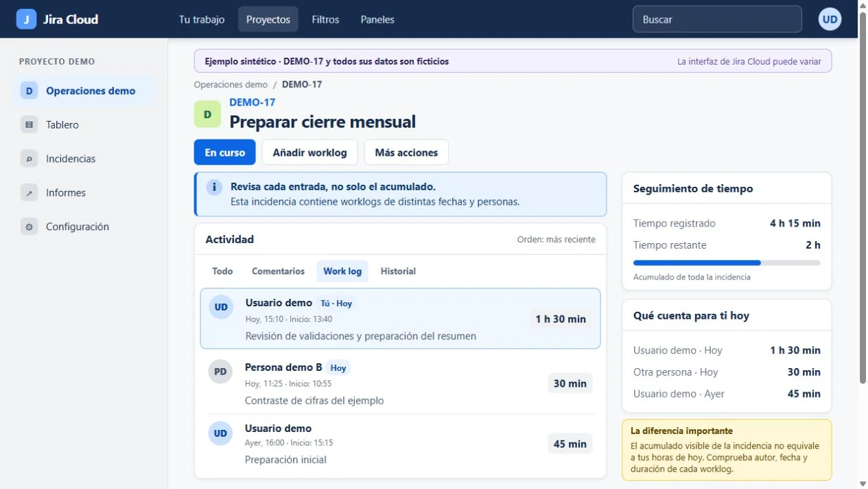This screenshot has width=868, height=489.
Task: Open Tablero in the sidebar
Action: pos(84,125)
